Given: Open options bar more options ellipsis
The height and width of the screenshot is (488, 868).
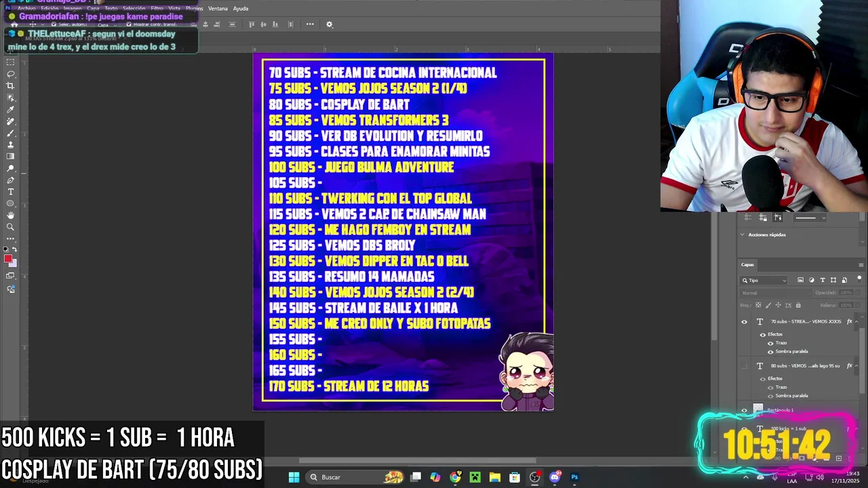Looking at the screenshot, I should tap(310, 24).
